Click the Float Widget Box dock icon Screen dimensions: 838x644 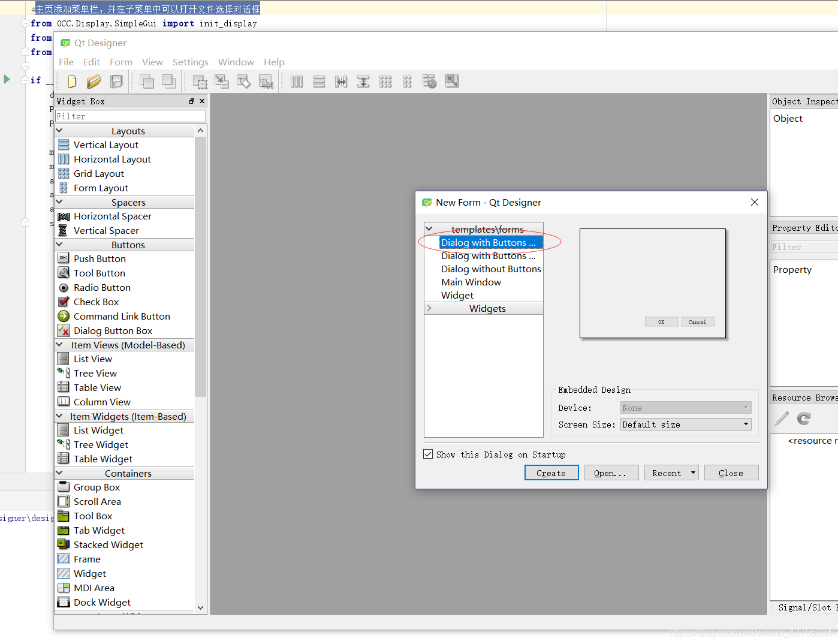coord(192,101)
